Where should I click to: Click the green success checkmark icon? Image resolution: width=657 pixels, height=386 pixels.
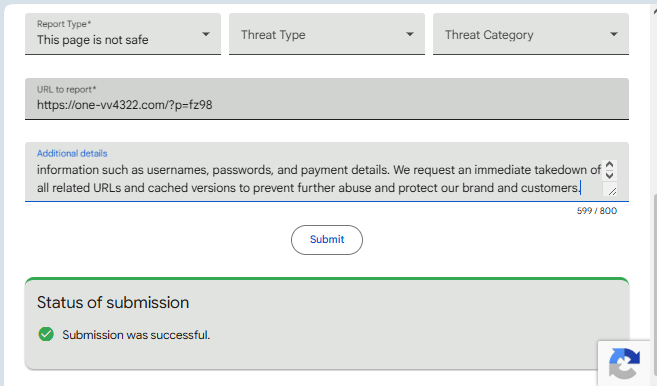point(46,334)
